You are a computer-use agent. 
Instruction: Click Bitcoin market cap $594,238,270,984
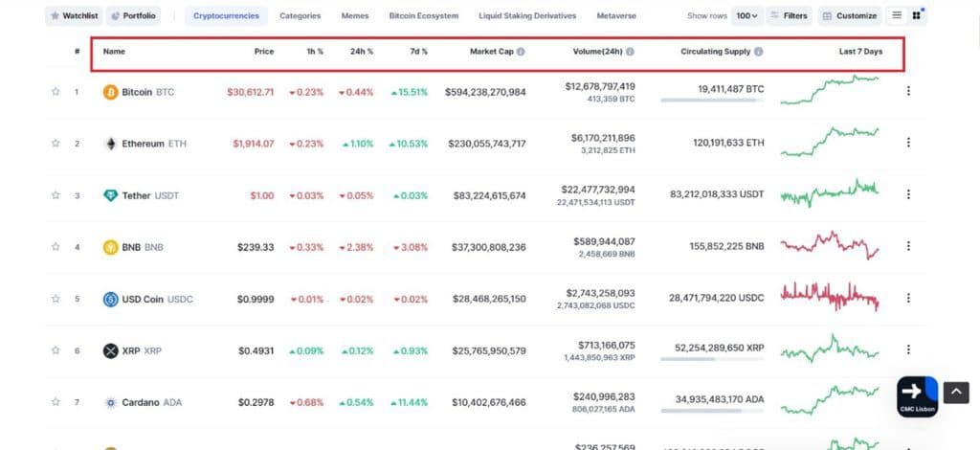pos(485,92)
